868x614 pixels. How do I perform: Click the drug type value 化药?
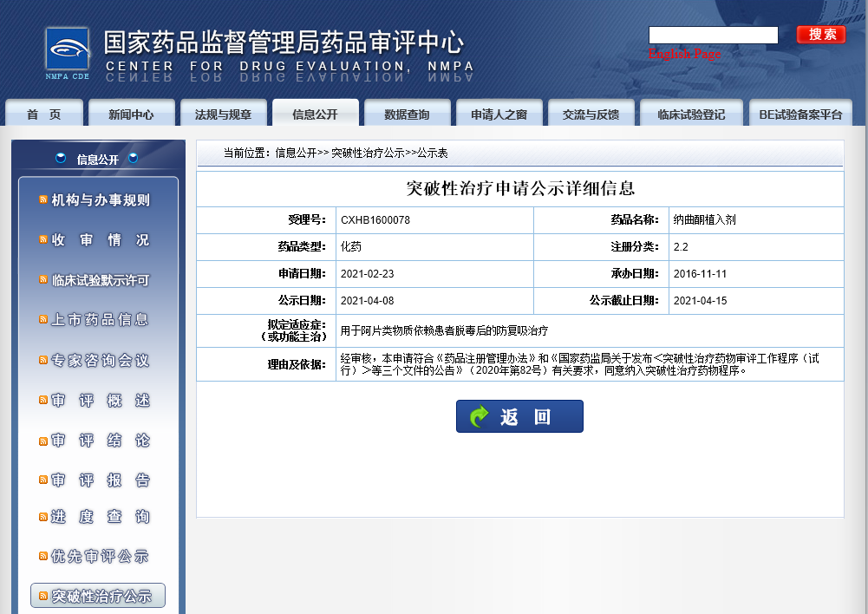coord(351,246)
